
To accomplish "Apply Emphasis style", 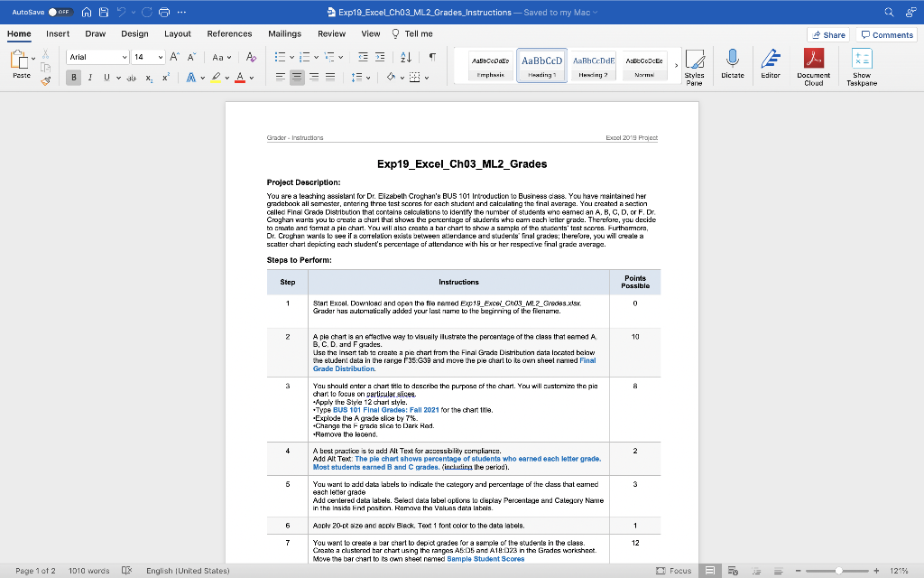I will pos(490,65).
